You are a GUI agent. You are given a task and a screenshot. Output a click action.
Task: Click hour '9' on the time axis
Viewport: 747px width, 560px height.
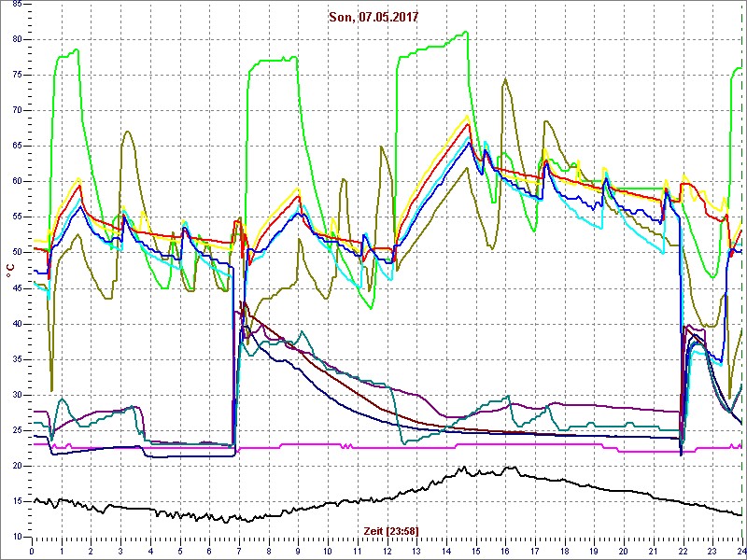298,552
